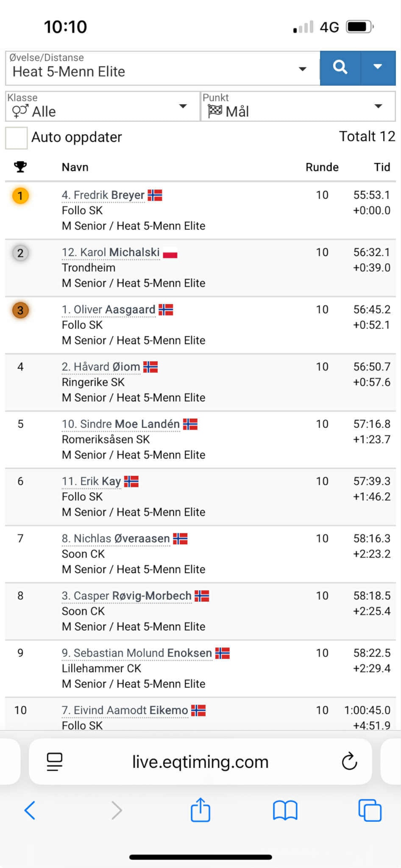Viewport: 401px width, 868px height.
Task: Open the blue dropdown arrow beside search
Action: [378, 68]
